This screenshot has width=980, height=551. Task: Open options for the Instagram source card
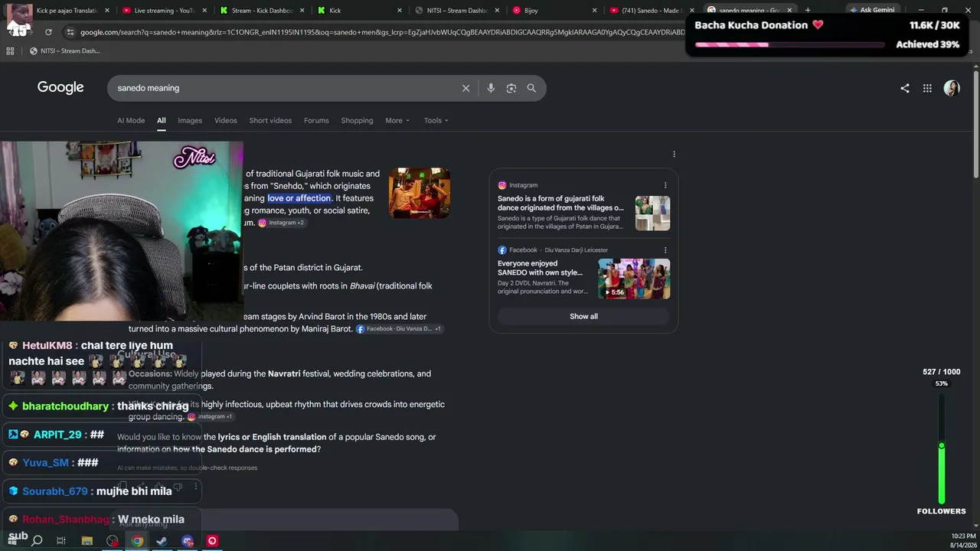pos(665,185)
